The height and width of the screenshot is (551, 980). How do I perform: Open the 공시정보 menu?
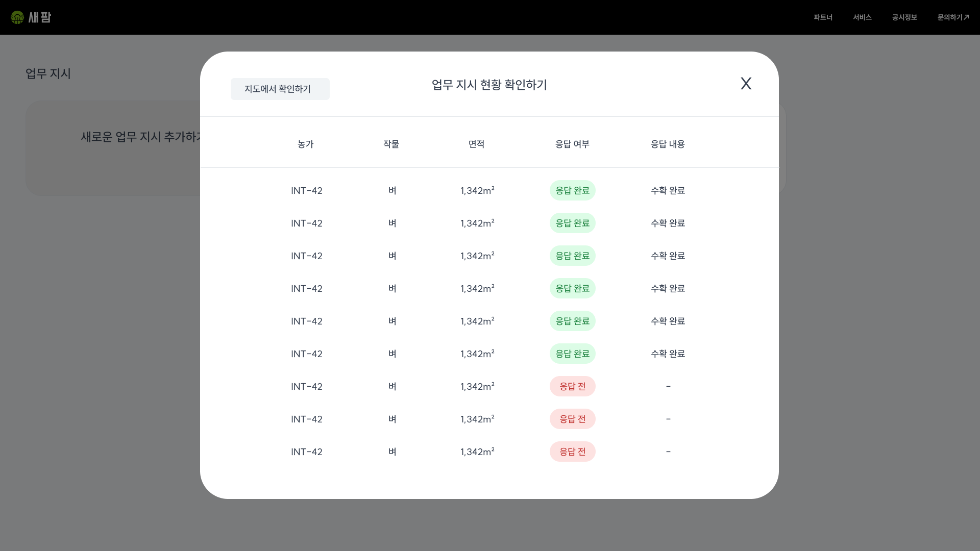pos(904,17)
